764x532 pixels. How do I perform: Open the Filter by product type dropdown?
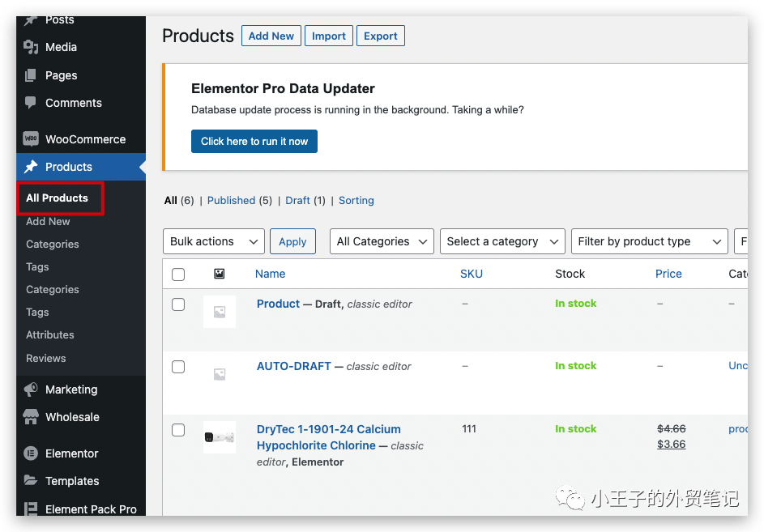pyautogui.click(x=650, y=241)
